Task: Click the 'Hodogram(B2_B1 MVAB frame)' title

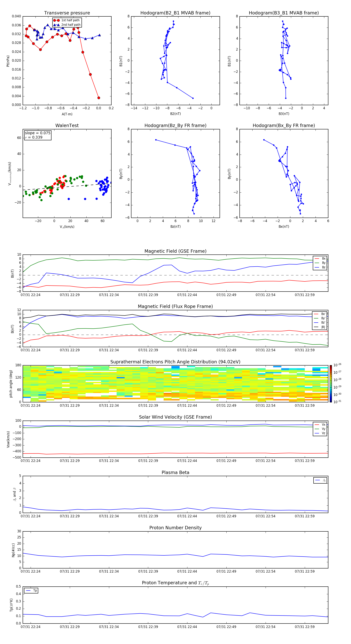Action: (x=175, y=13)
